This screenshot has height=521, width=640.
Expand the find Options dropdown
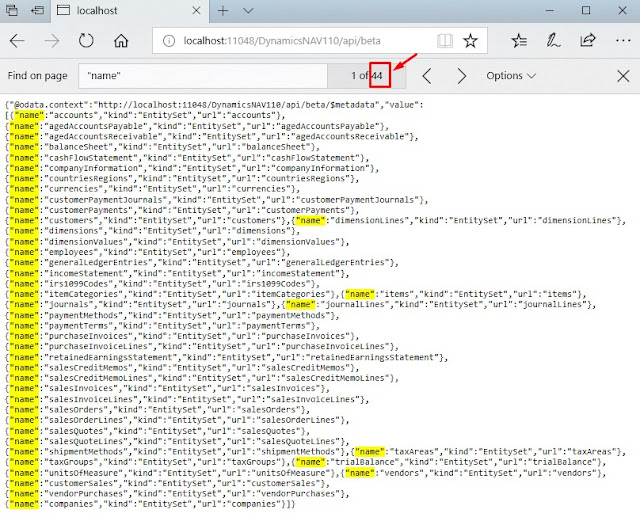click(511, 76)
